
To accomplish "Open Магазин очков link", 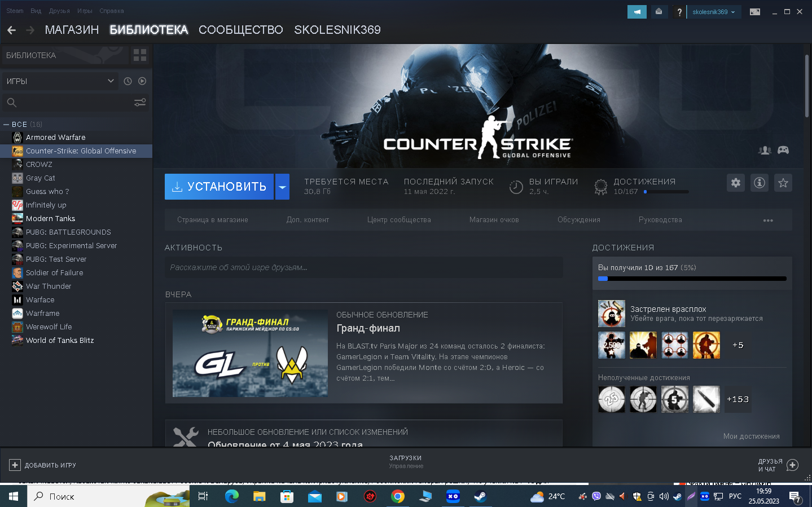I will [494, 220].
